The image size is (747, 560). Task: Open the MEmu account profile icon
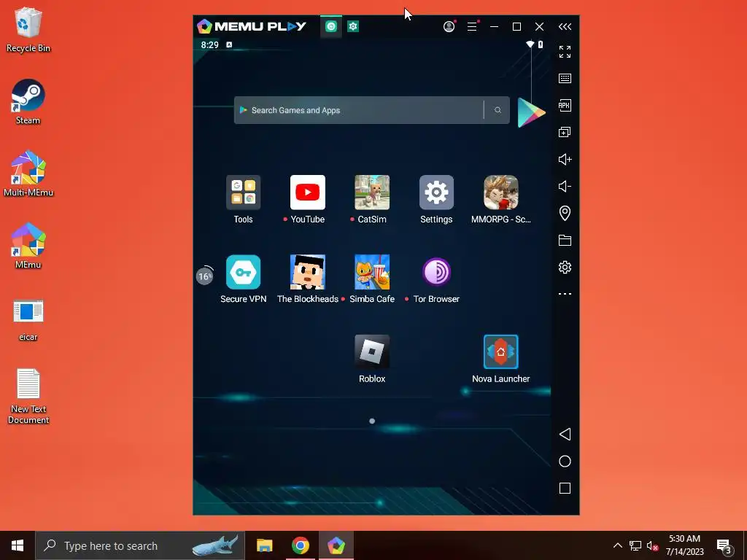click(449, 27)
